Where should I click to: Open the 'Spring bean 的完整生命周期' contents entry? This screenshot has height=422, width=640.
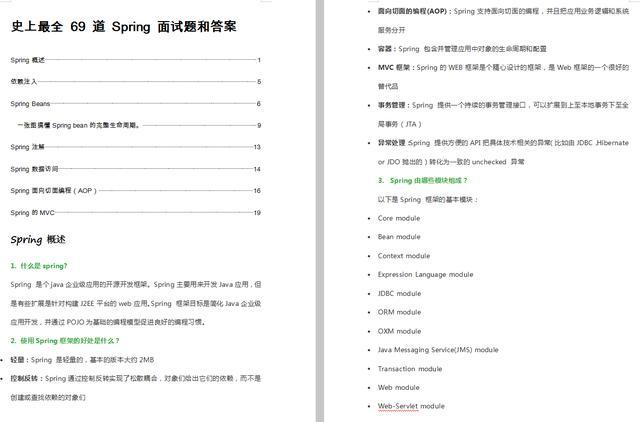[139, 125]
